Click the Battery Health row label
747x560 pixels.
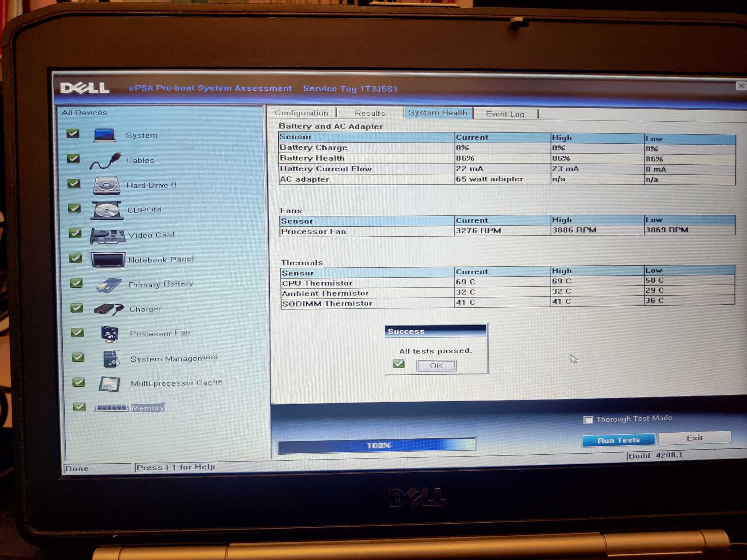[x=312, y=158]
